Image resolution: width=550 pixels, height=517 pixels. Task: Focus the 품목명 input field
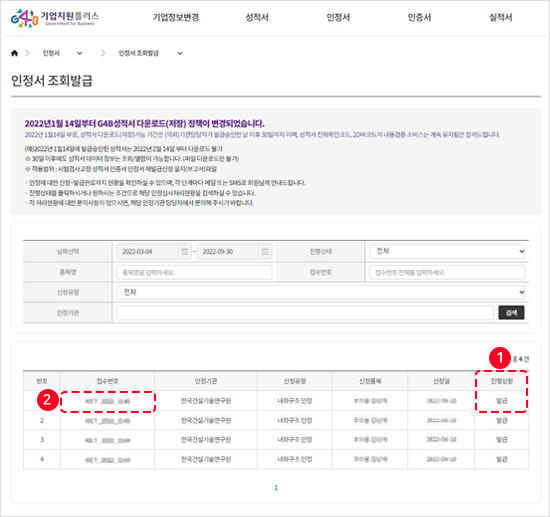coord(194,273)
